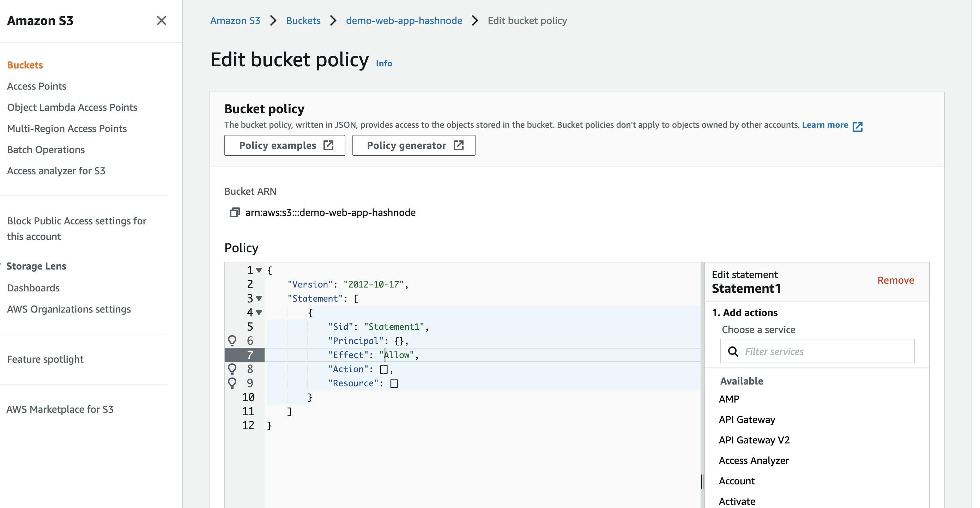
Task: Click the lightbulb hint on line 9
Action: pyautogui.click(x=232, y=383)
